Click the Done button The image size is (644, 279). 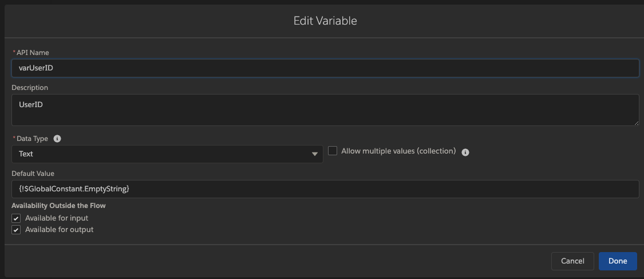617,261
